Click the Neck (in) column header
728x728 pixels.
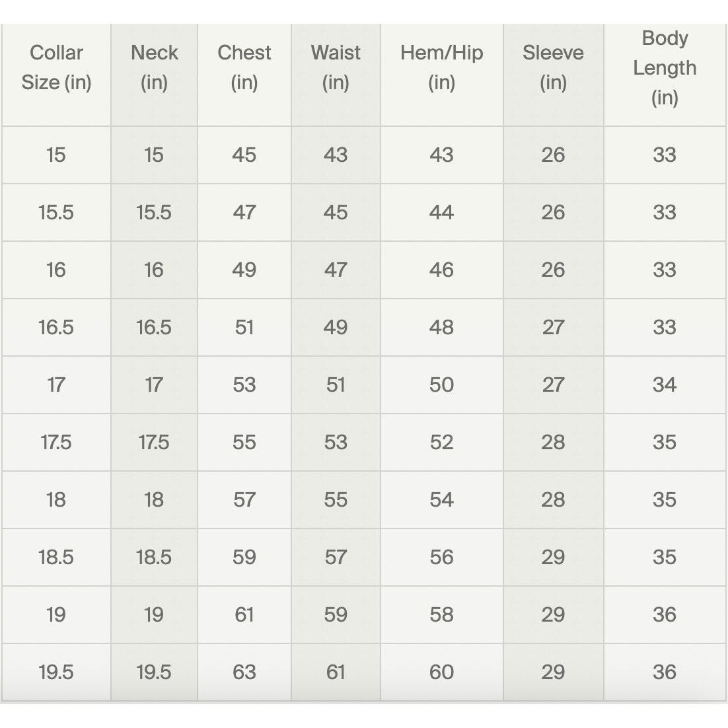154,67
